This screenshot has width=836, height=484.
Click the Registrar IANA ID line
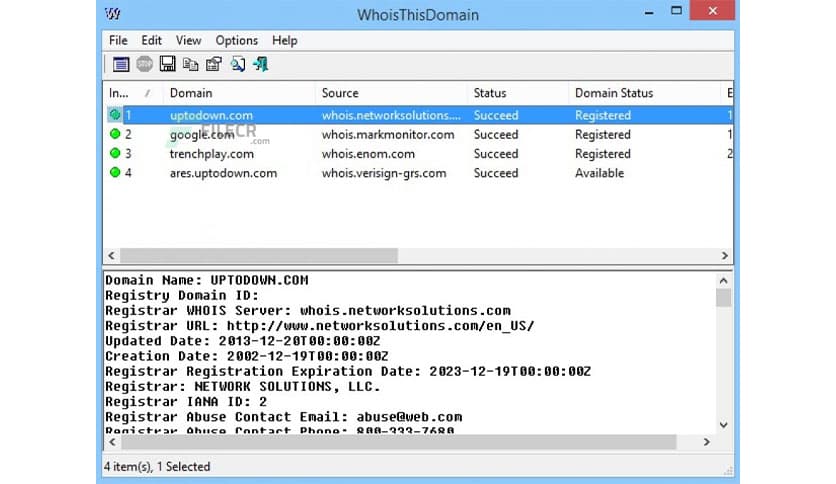186,401
